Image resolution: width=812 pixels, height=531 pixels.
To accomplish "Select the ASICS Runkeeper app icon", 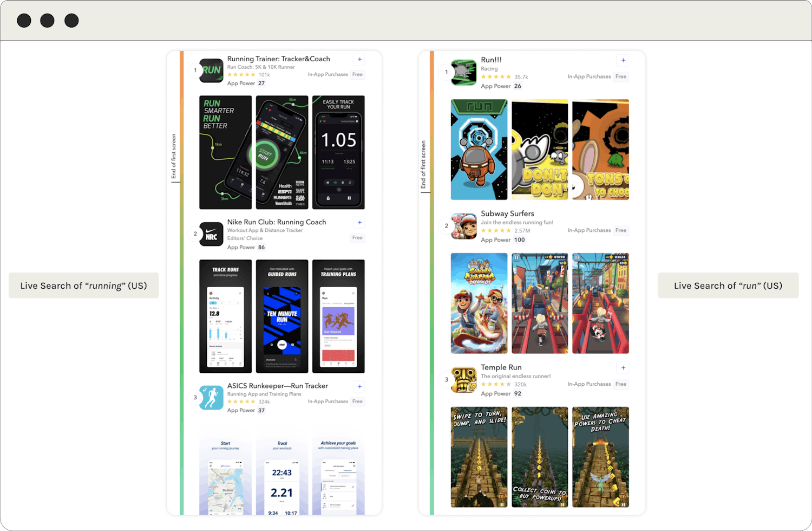I will coord(211,398).
